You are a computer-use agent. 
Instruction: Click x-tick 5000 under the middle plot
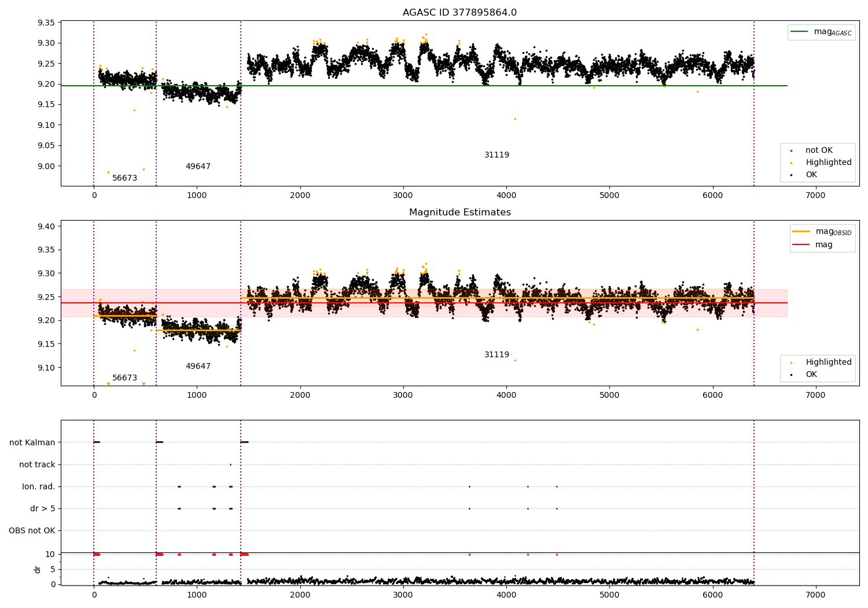coord(609,395)
